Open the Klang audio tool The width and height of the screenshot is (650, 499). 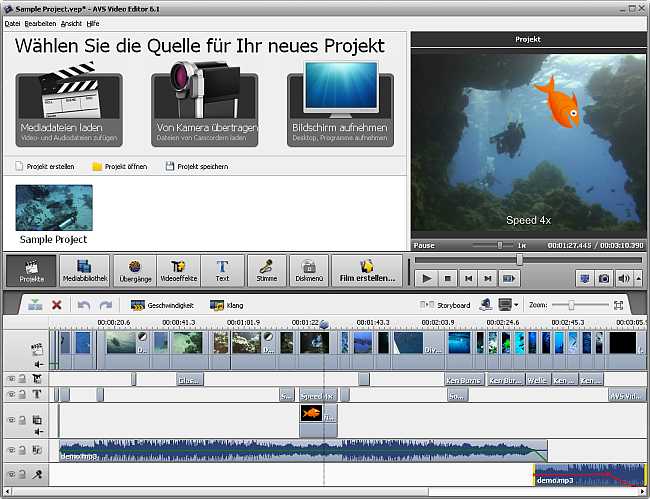coord(227,305)
